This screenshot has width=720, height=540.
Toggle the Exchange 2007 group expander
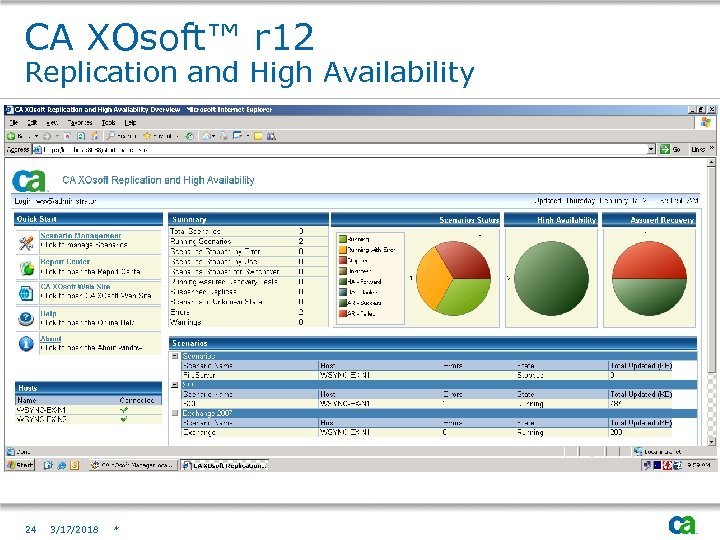[175, 413]
